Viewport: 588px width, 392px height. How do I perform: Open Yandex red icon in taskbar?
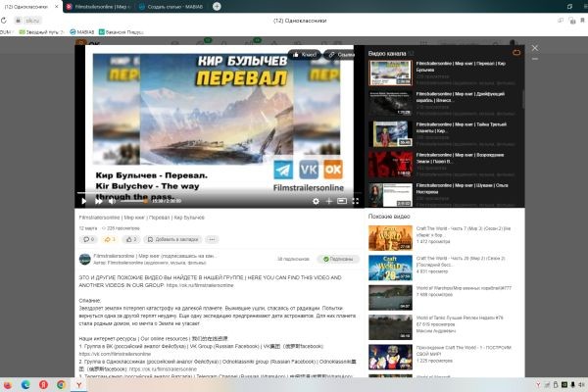coord(43,385)
